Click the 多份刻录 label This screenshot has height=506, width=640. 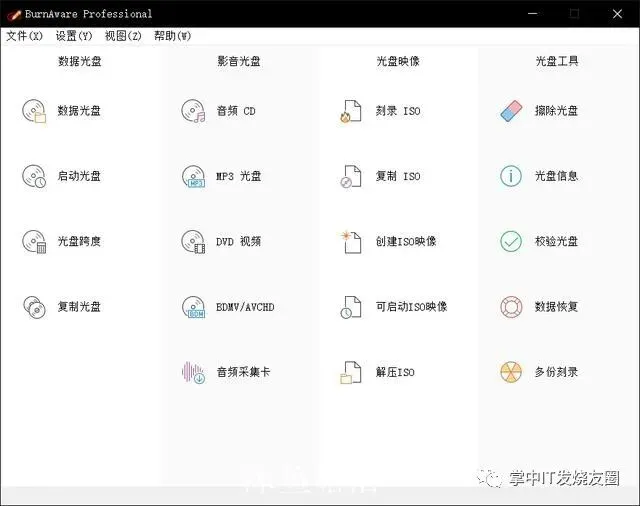click(557, 372)
